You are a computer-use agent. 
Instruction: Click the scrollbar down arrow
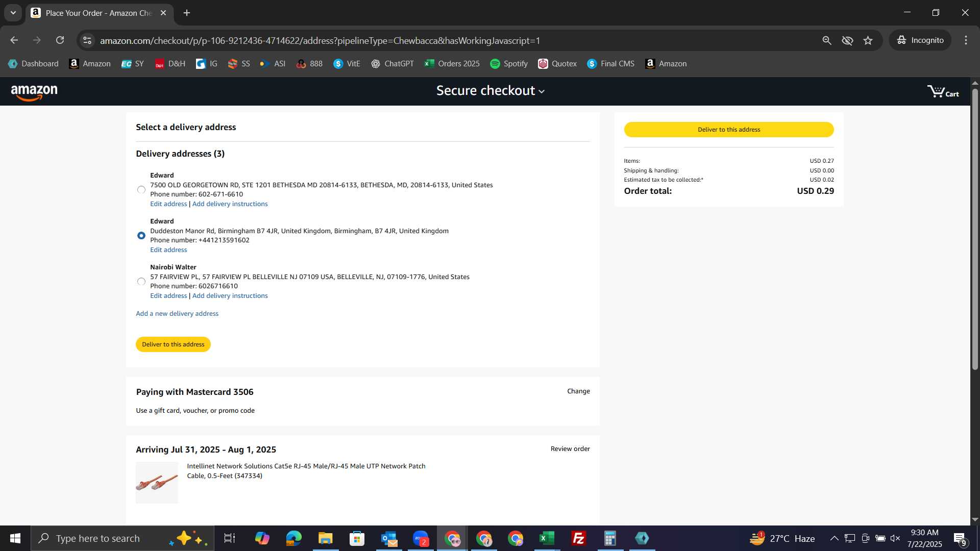tap(975, 519)
